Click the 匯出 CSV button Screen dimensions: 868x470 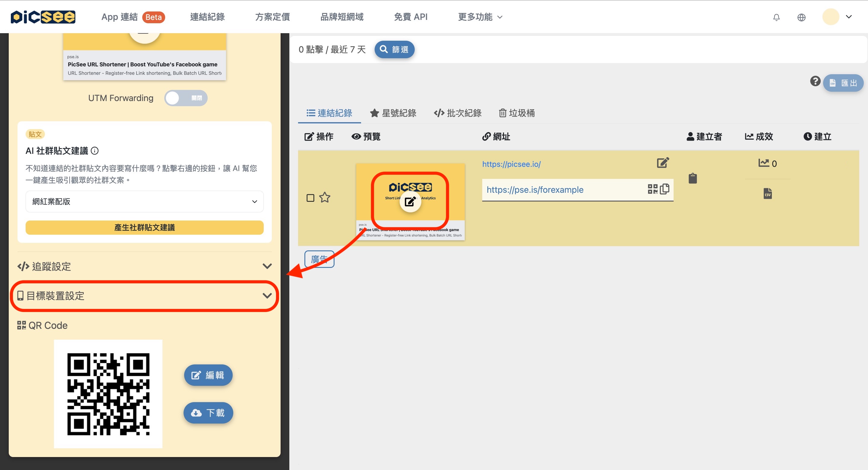(x=843, y=83)
